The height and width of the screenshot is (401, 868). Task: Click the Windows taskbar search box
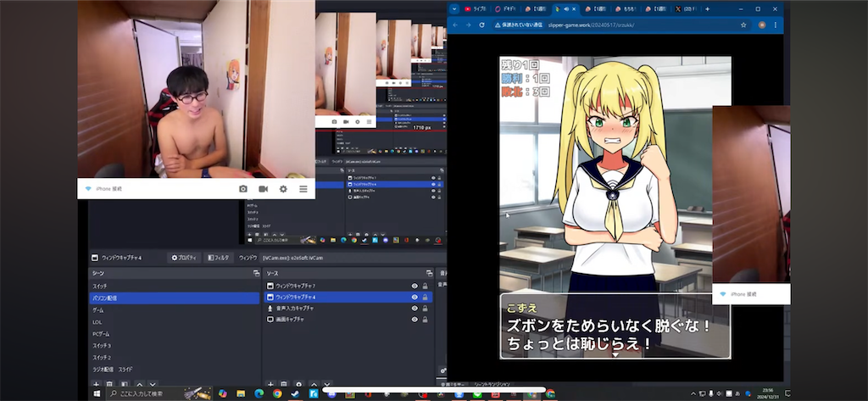click(159, 394)
